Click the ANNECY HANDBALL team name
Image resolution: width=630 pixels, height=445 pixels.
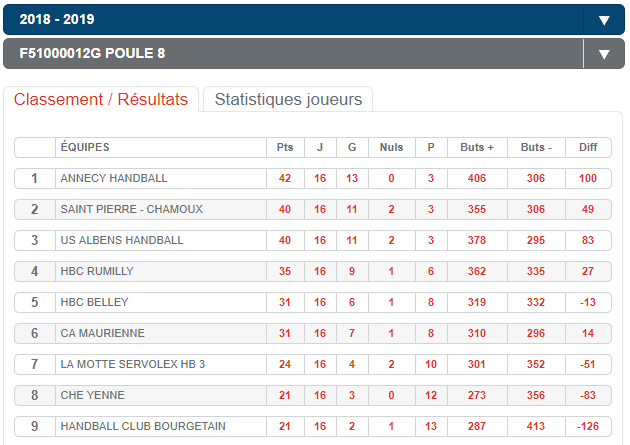tap(114, 178)
